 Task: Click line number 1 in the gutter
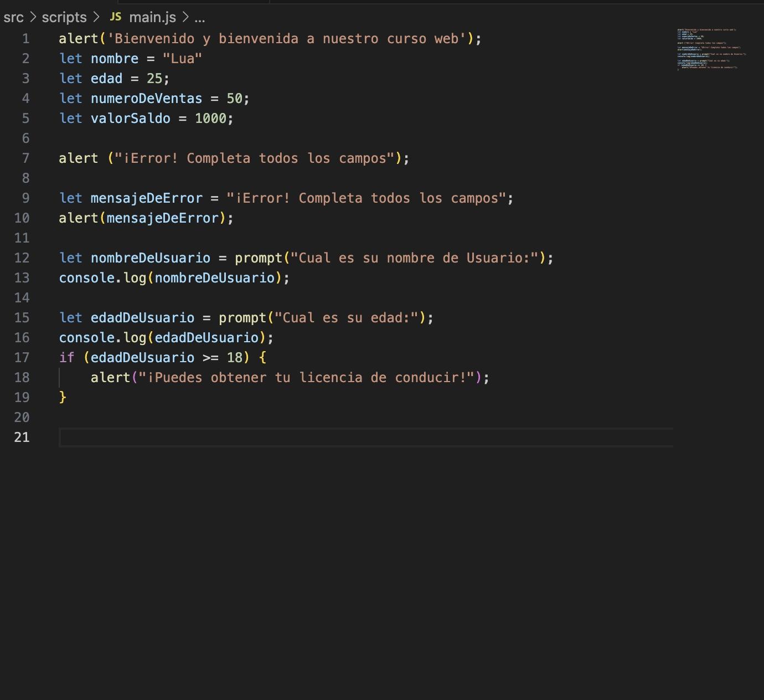(x=25, y=39)
